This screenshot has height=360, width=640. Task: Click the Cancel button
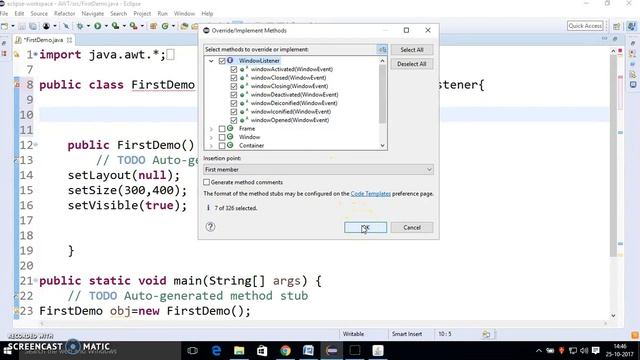412,227
